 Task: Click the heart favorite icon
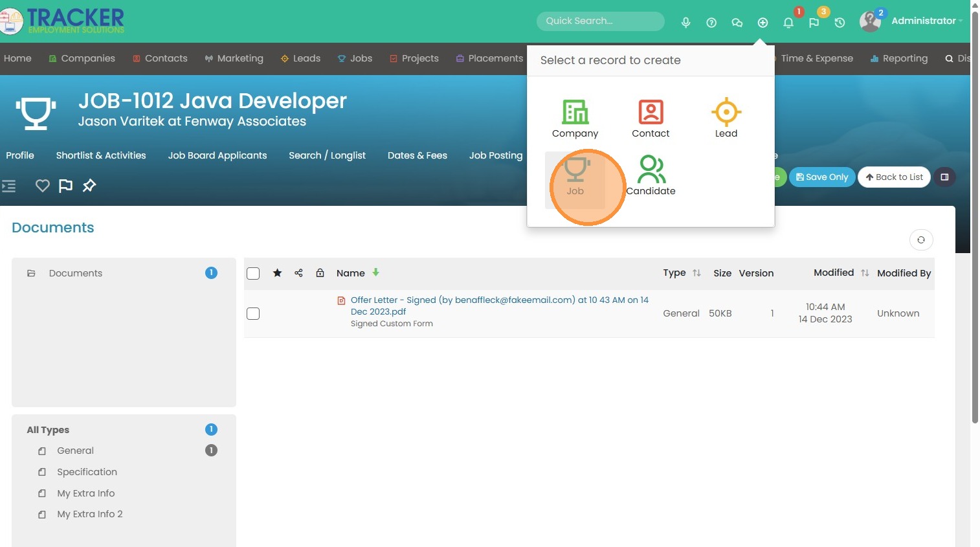coord(43,186)
